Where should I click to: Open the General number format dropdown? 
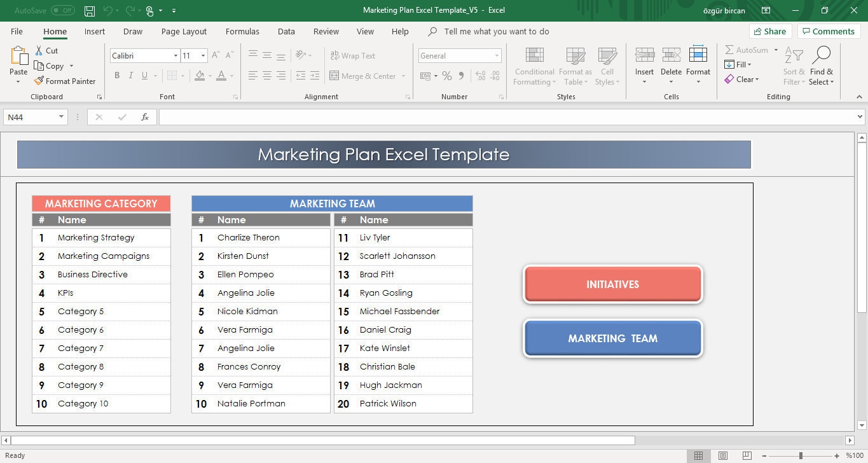coord(497,55)
